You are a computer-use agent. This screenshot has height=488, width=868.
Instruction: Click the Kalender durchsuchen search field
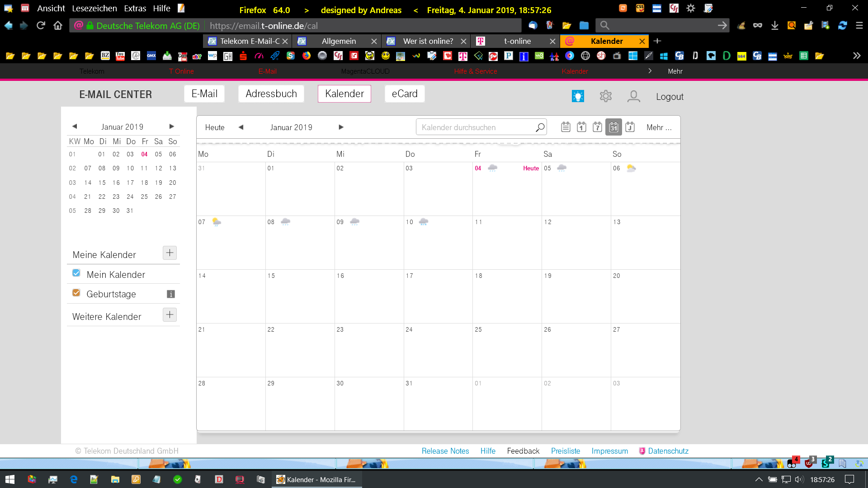475,127
